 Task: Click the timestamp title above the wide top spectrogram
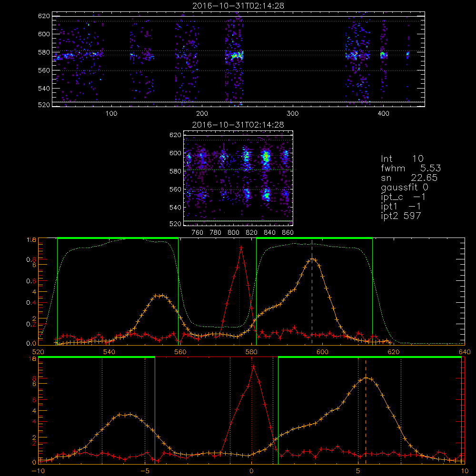[x=238, y=6]
